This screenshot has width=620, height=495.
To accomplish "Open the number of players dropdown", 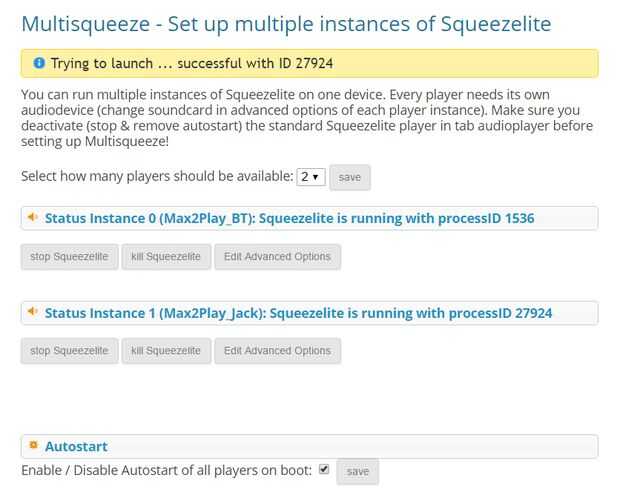I will point(310,177).
